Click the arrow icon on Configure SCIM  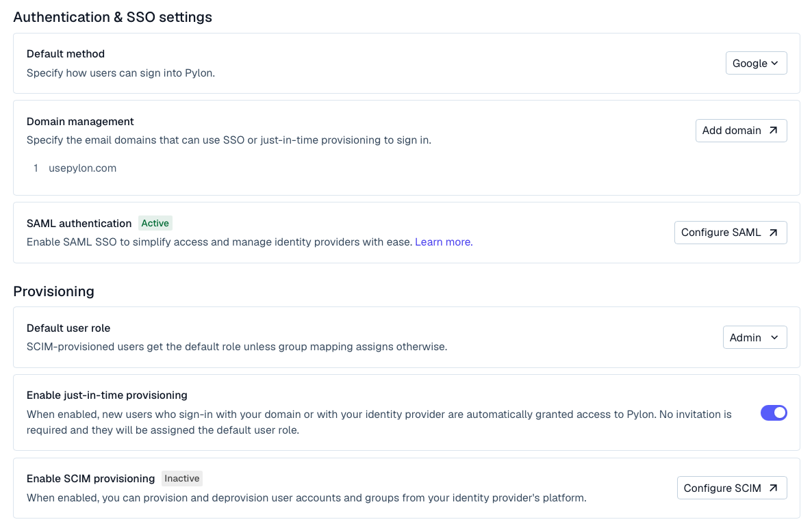773,488
